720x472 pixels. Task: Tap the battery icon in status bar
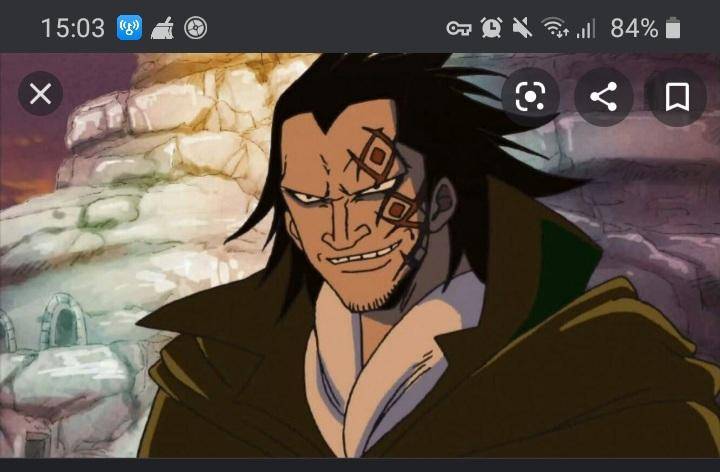click(673, 28)
